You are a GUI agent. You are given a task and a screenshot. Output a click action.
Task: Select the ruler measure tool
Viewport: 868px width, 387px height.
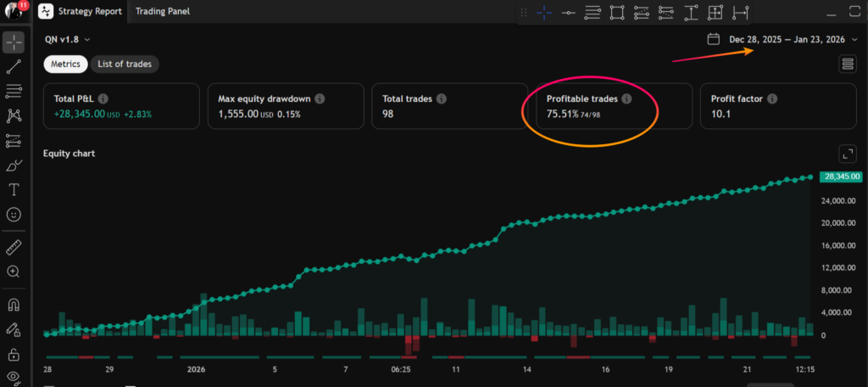click(14, 247)
